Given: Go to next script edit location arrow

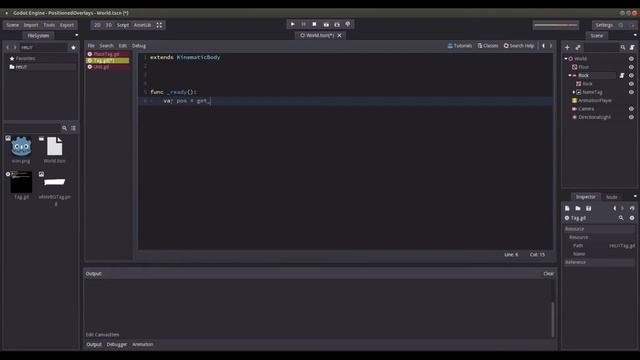Looking at the screenshot, I should coord(551,46).
